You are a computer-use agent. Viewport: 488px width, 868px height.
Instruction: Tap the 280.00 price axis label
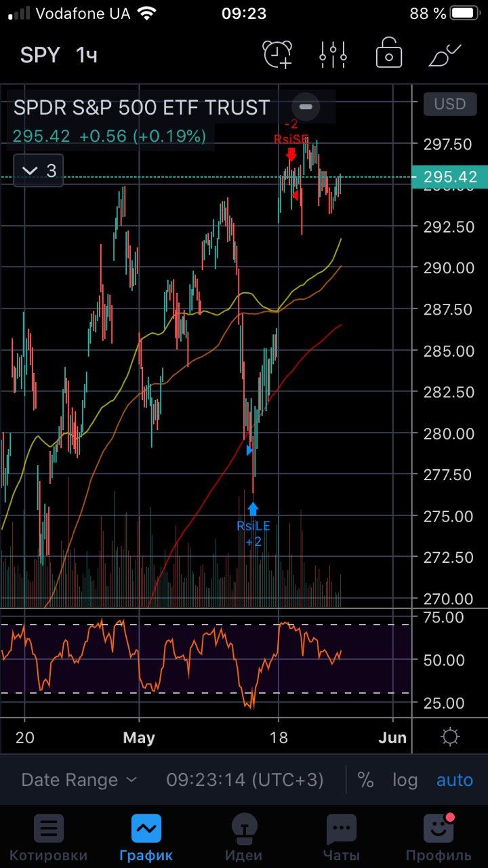(x=448, y=433)
